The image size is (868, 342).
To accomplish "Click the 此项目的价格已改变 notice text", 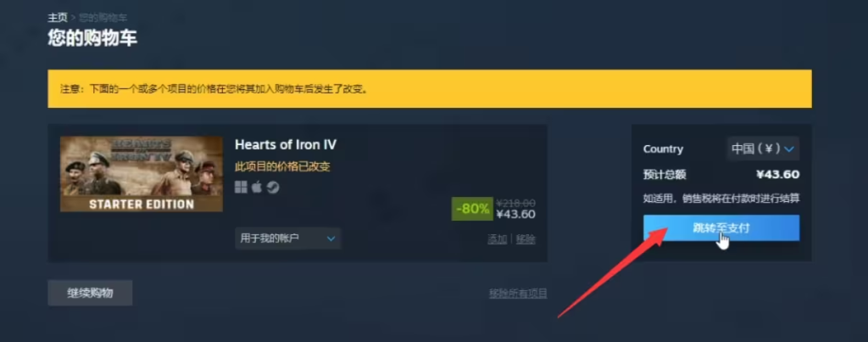I will click(x=283, y=167).
